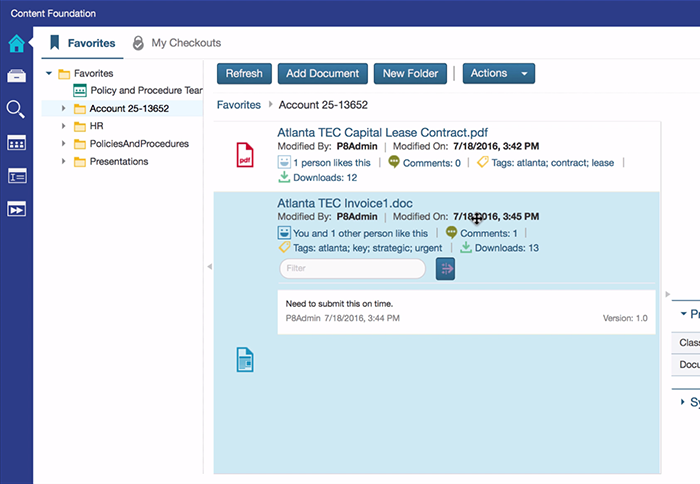
Task: Click the Search magnifier sidebar icon
Action: (16, 109)
